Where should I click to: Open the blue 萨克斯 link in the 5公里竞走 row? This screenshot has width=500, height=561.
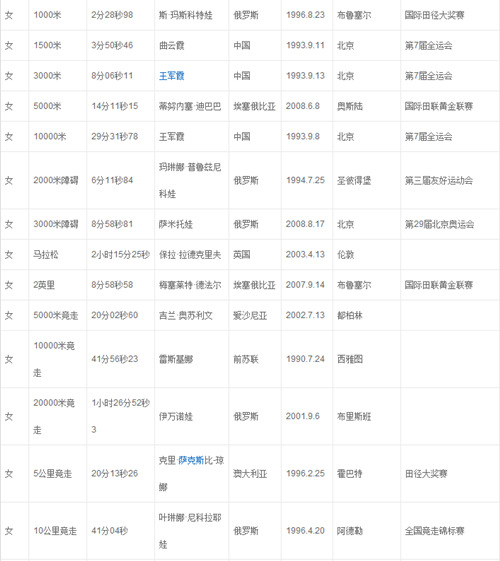[x=191, y=460]
